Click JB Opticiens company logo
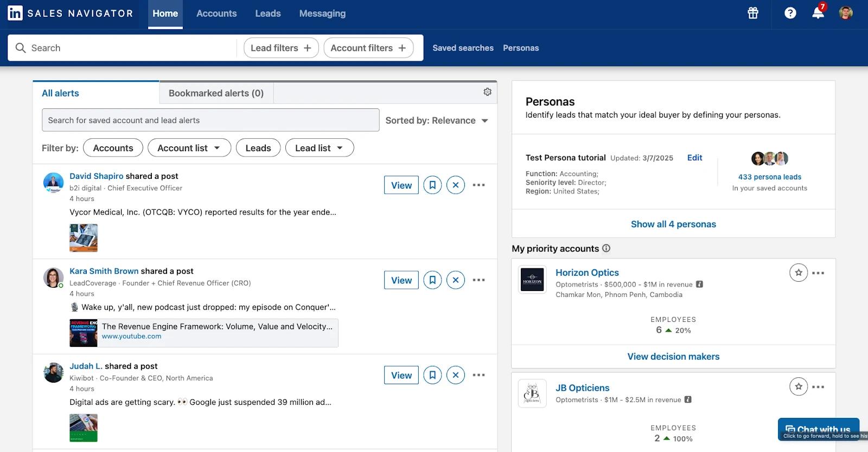868x452 pixels. tap(532, 394)
